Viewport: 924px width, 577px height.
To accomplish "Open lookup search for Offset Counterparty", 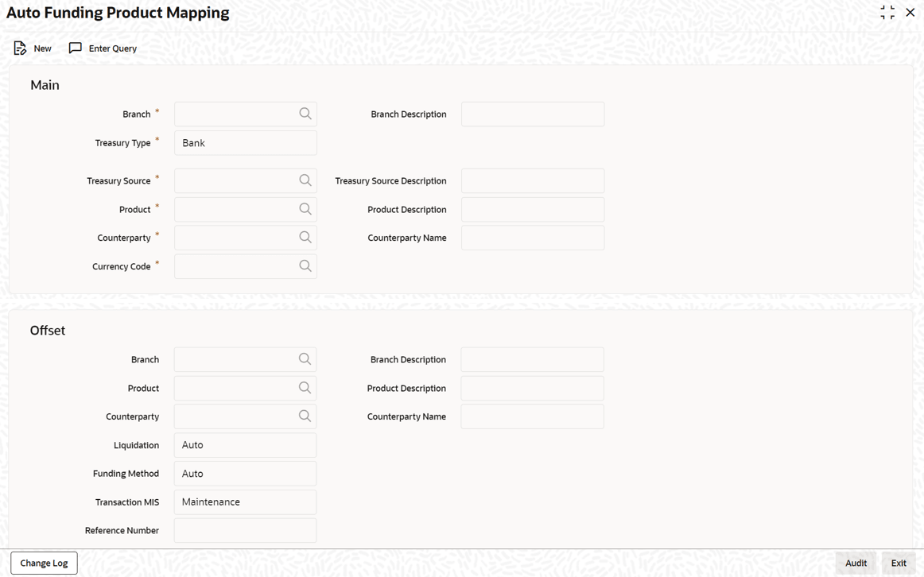I will point(305,416).
